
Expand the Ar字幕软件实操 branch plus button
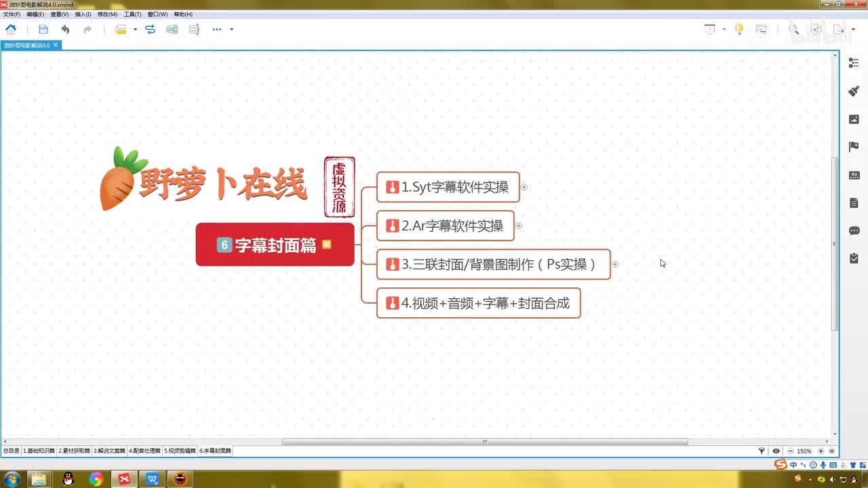tap(519, 226)
